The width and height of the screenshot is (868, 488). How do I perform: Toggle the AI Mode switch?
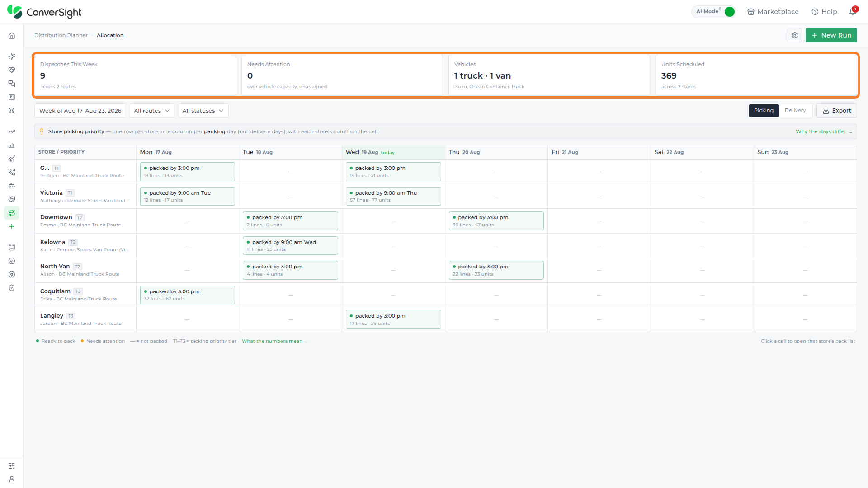(x=729, y=12)
